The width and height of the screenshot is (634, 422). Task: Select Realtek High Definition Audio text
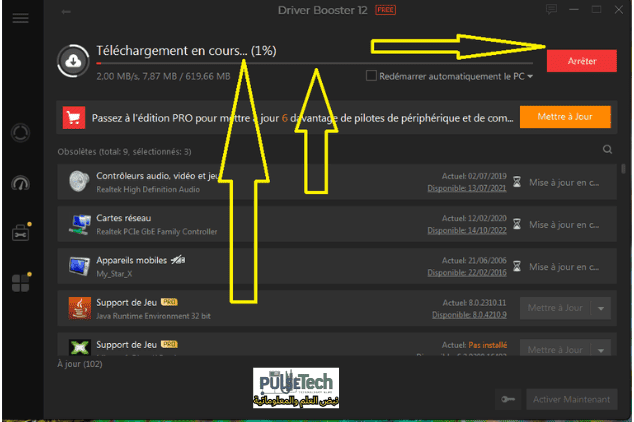(x=148, y=189)
